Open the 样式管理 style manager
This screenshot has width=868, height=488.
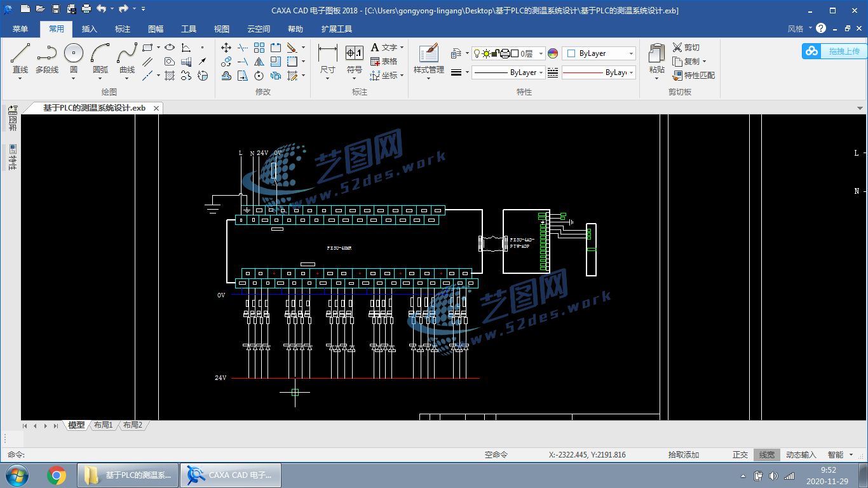[x=429, y=58]
